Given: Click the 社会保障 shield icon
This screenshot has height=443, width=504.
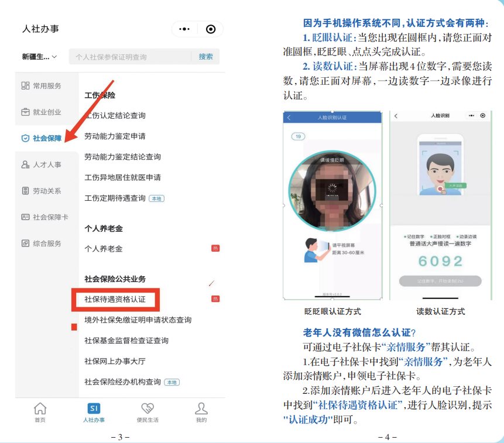Looking at the screenshot, I should tap(25, 139).
